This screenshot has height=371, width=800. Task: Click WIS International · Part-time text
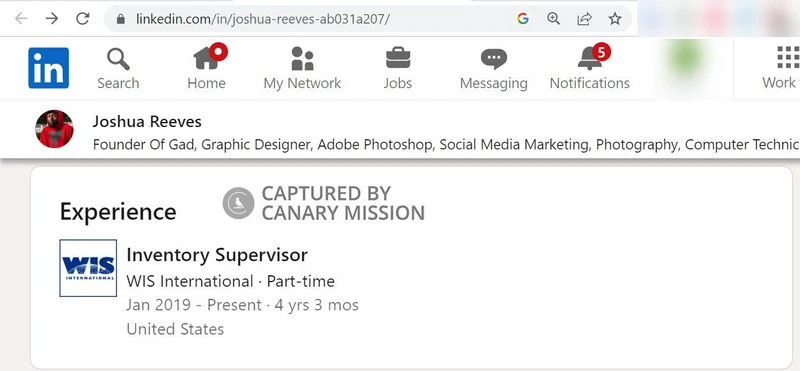[231, 281]
